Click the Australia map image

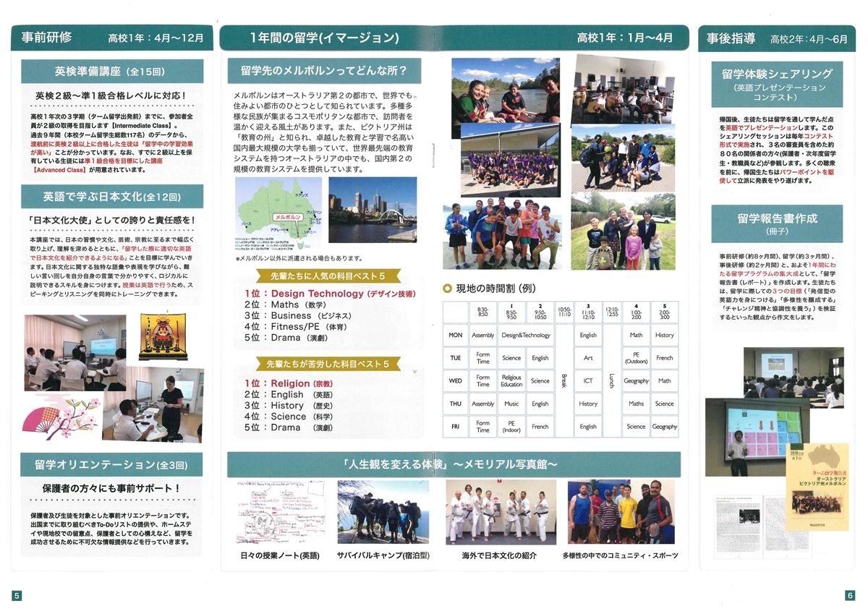tap(278, 214)
